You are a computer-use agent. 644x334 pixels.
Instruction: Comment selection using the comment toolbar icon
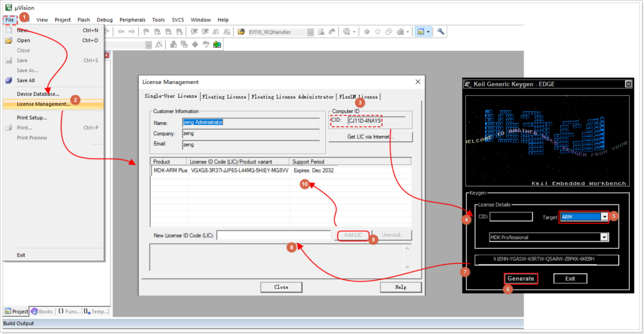(216, 31)
